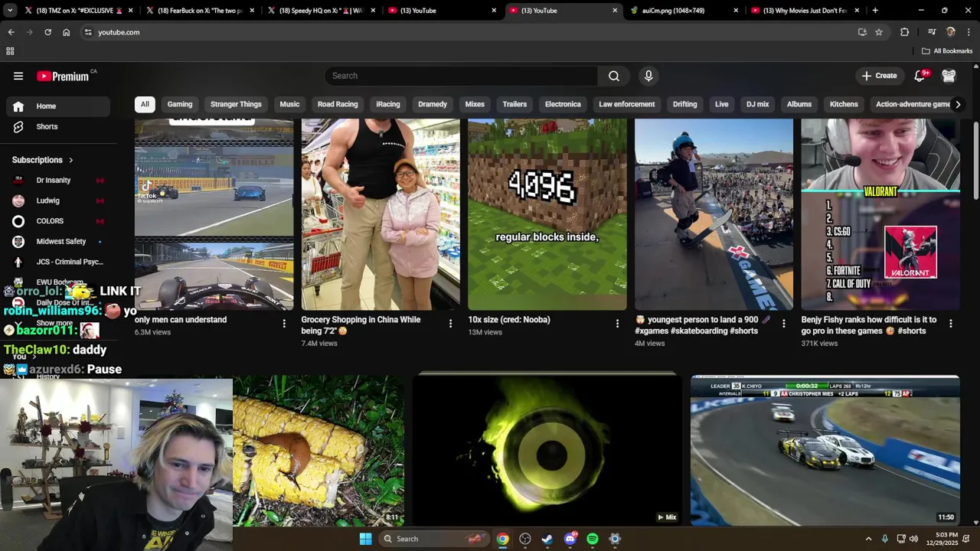Click the YouTube search field
Image resolution: width=980 pixels, height=551 pixels.
(x=462, y=76)
